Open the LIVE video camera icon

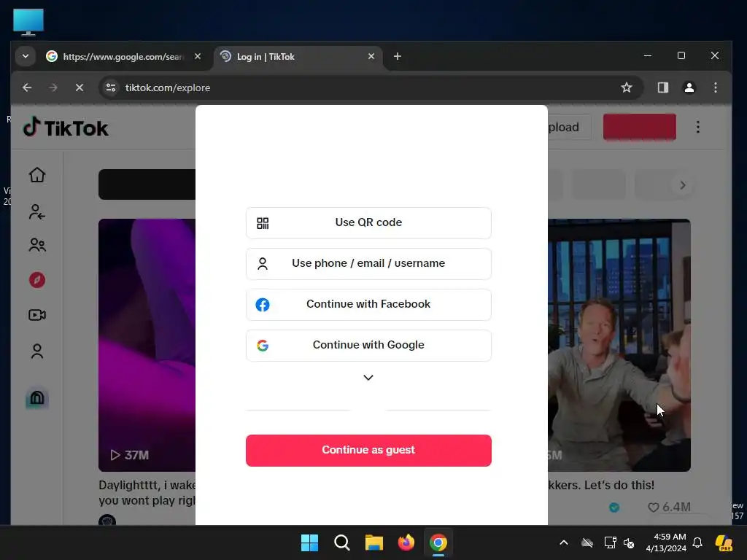click(x=37, y=315)
